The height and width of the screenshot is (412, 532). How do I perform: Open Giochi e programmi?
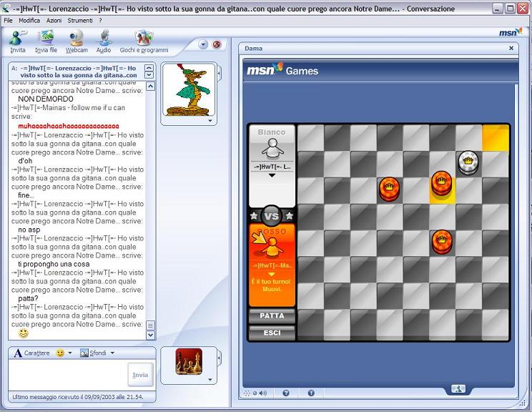click(144, 41)
